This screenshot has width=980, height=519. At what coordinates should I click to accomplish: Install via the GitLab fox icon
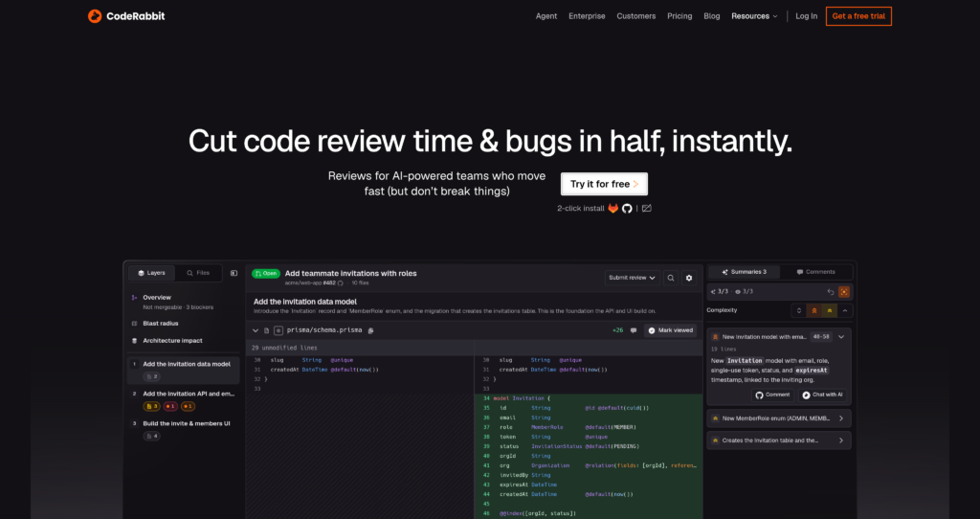click(613, 208)
